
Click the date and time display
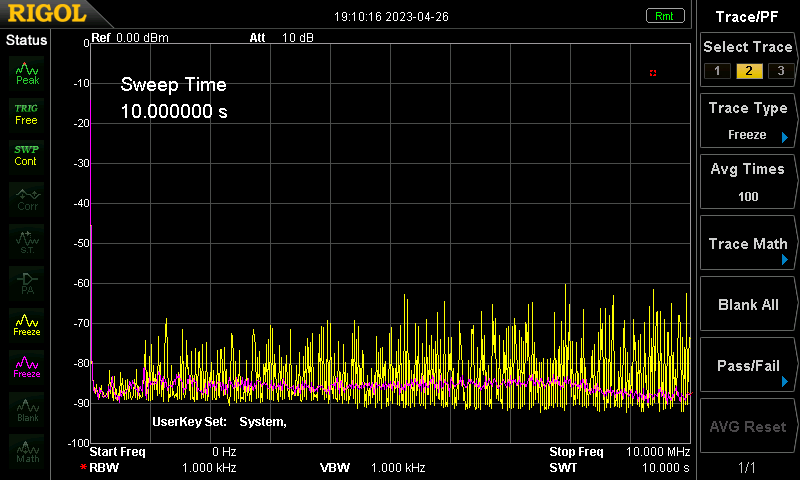tap(391, 17)
